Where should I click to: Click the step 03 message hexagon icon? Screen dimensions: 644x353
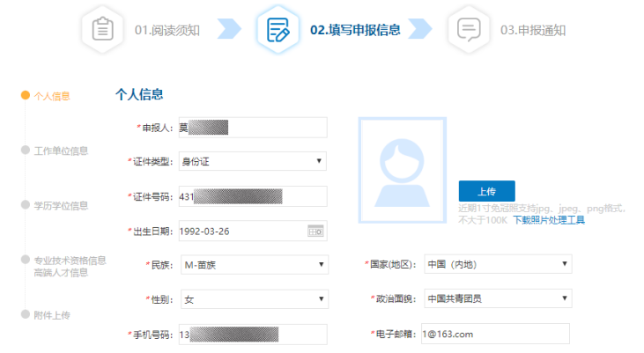[469, 30]
